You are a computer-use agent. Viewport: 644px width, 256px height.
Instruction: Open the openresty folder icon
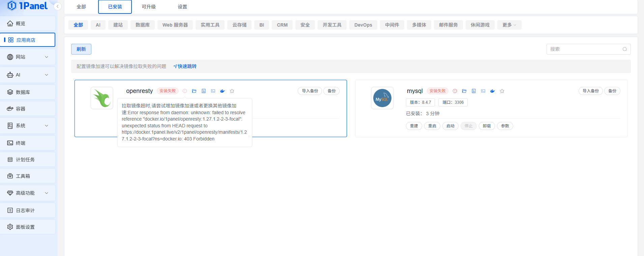coord(194,91)
